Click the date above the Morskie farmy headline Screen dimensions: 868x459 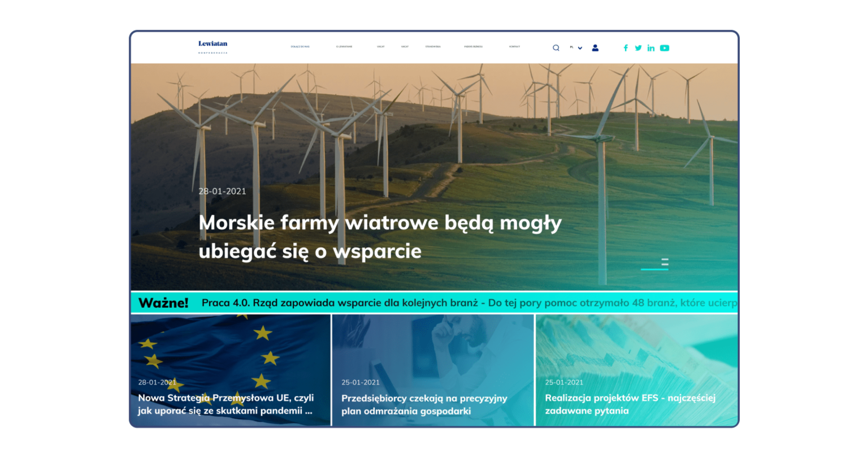pos(222,191)
